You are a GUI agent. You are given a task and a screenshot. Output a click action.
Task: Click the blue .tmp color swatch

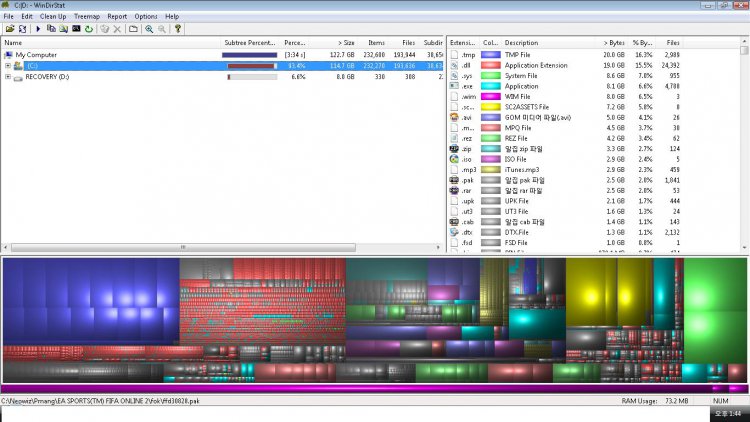coord(491,55)
